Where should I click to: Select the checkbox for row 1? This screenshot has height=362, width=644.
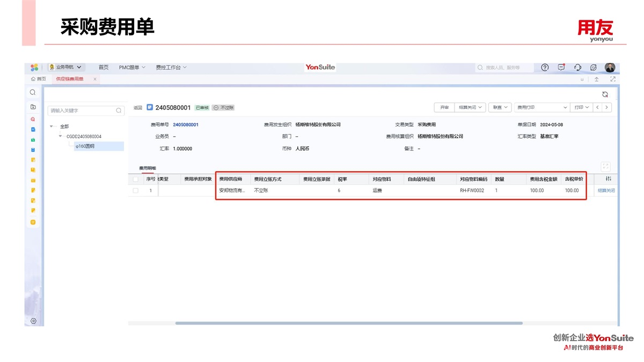(x=135, y=190)
